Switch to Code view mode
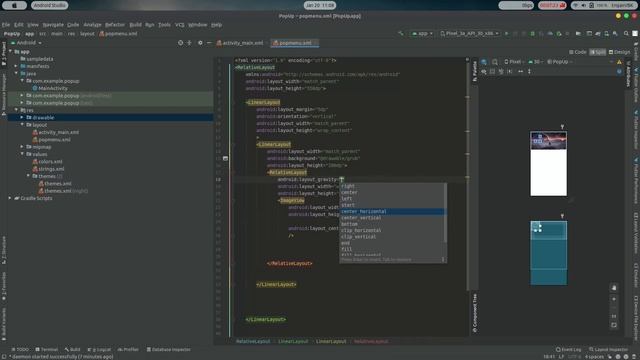The width and height of the screenshot is (640, 360). click(578, 52)
